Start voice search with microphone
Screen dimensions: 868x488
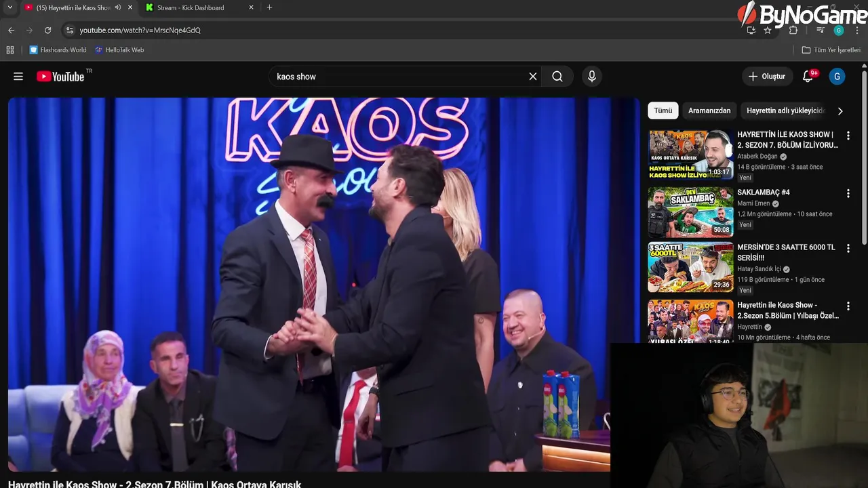pyautogui.click(x=592, y=77)
